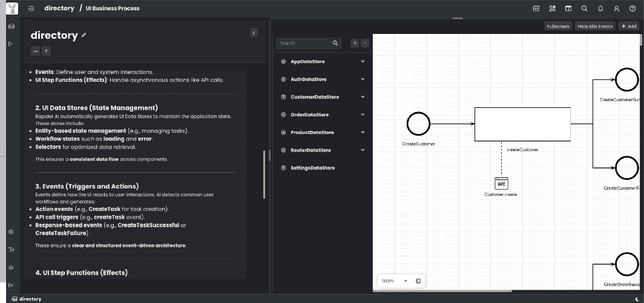The width and height of the screenshot is (644, 303).
Task: Click the rabbit logo in top-left corner
Action: click(x=12, y=8)
